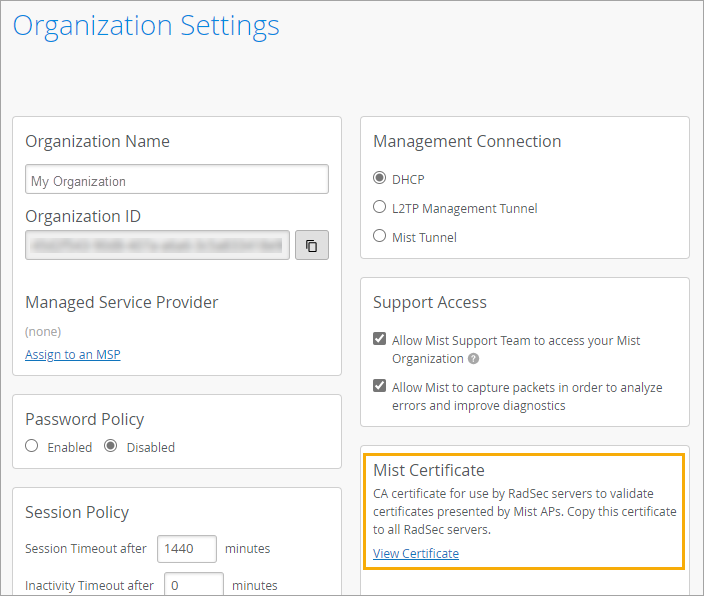Click the blurred Organization ID field

[x=158, y=245]
